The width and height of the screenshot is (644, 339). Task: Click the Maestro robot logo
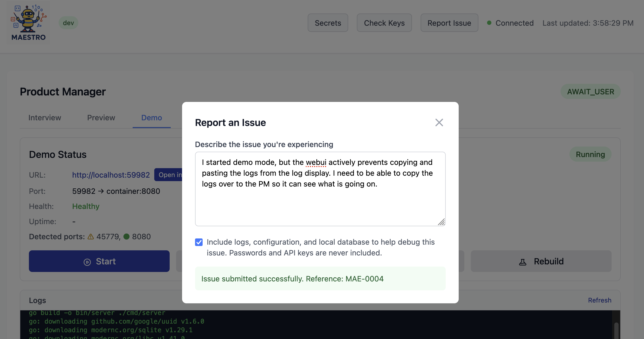tap(29, 23)
